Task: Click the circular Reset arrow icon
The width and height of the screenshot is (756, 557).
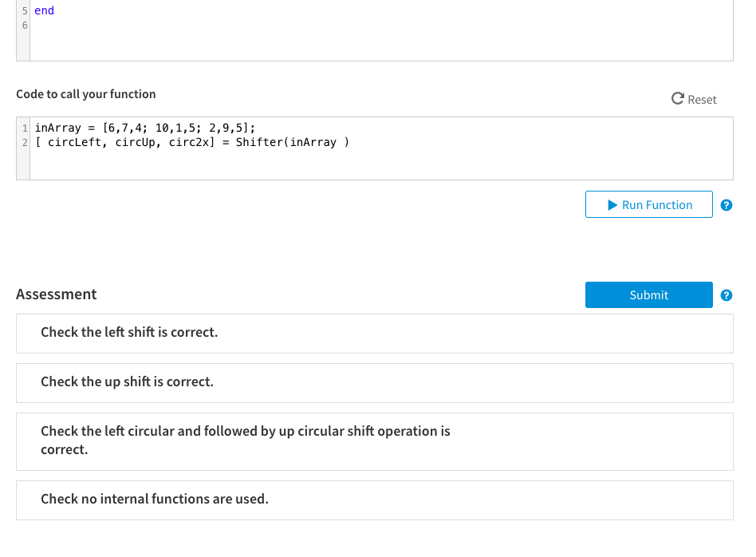Action: pos(676,99)
